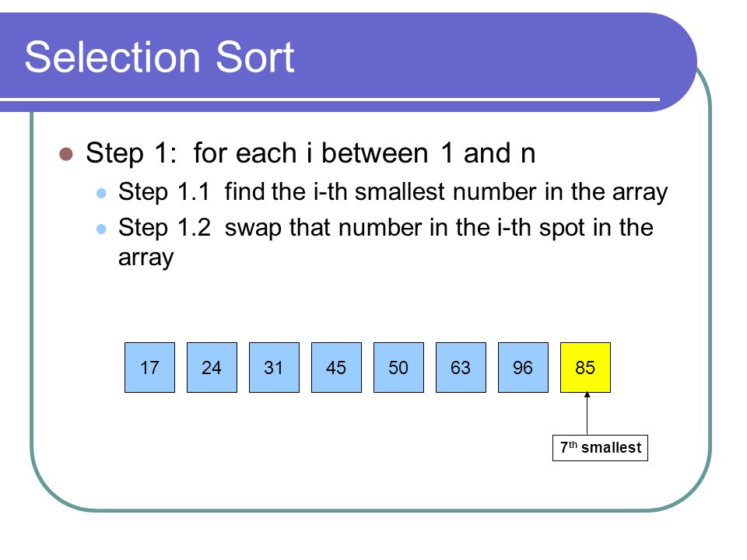Select the box containing 63

[461, 367]
